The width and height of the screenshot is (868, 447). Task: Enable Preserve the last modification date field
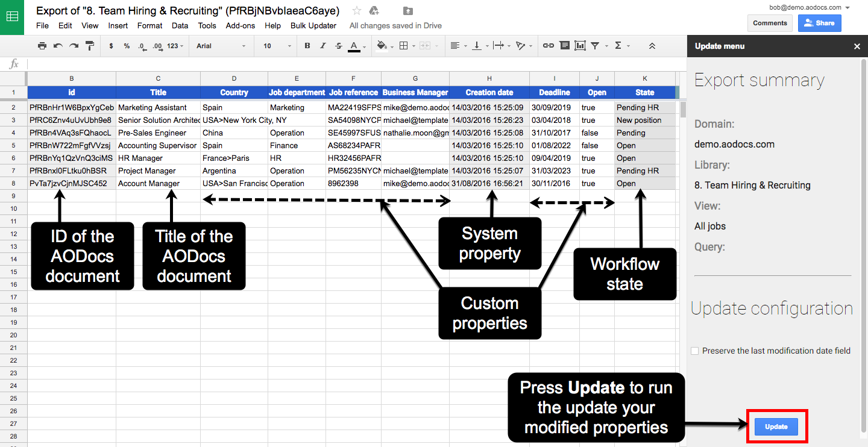tap(695, 351)
